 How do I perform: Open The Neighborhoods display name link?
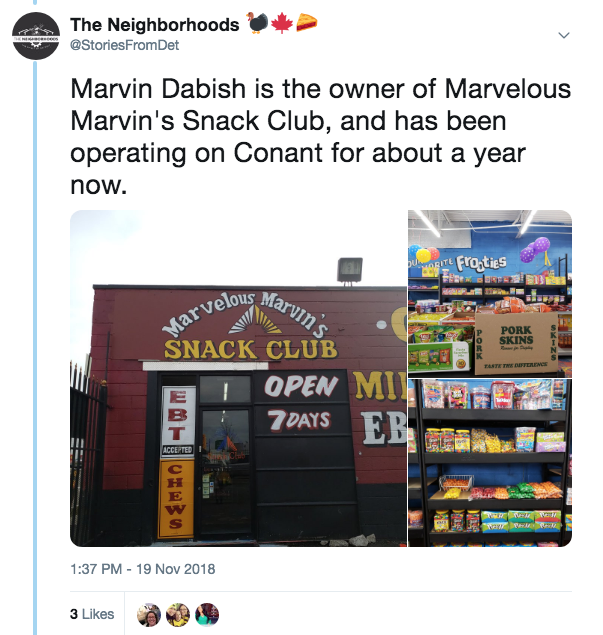(155, 25)
